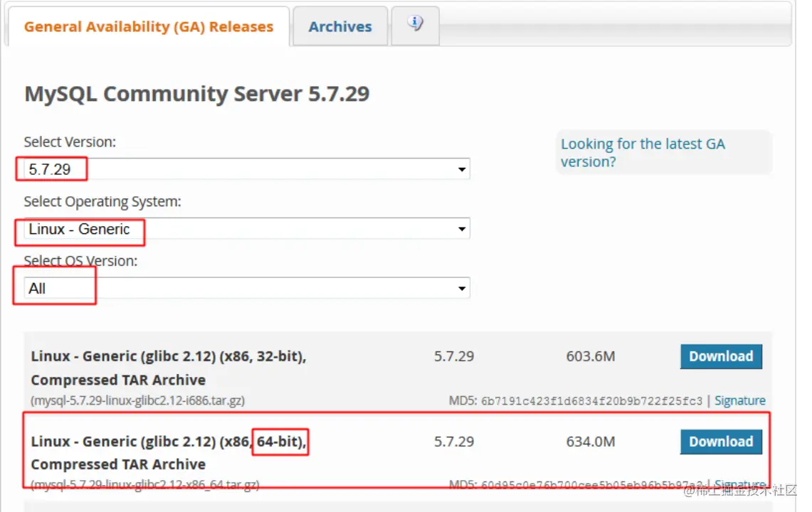Open the Select Version dropdown showing 5.7.29
The image size is (812, 512).
(x=246, y=169)
